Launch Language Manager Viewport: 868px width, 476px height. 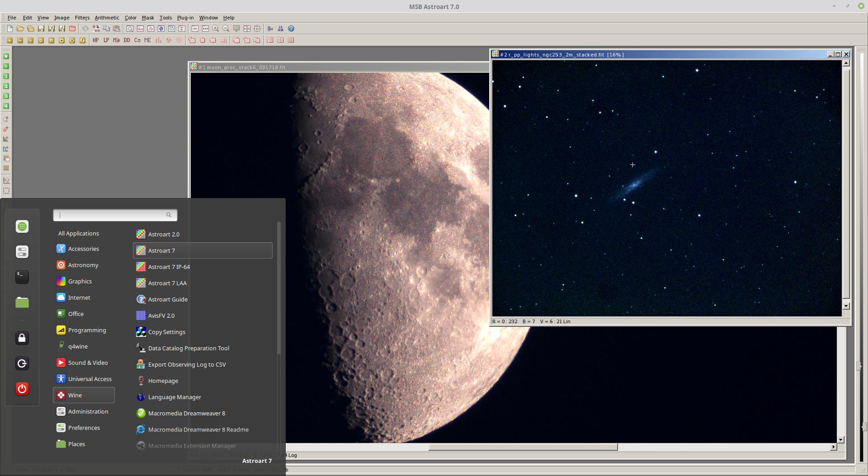[203, 397]
